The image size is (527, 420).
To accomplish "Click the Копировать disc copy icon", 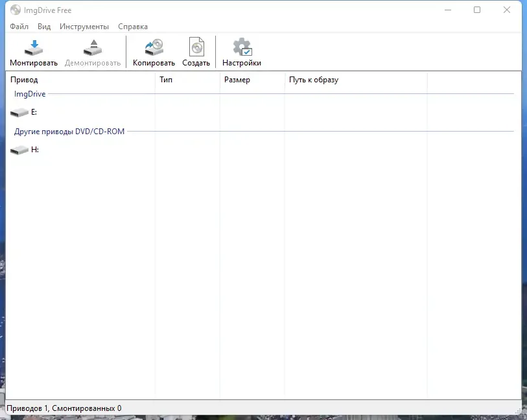I will [154, 47].
